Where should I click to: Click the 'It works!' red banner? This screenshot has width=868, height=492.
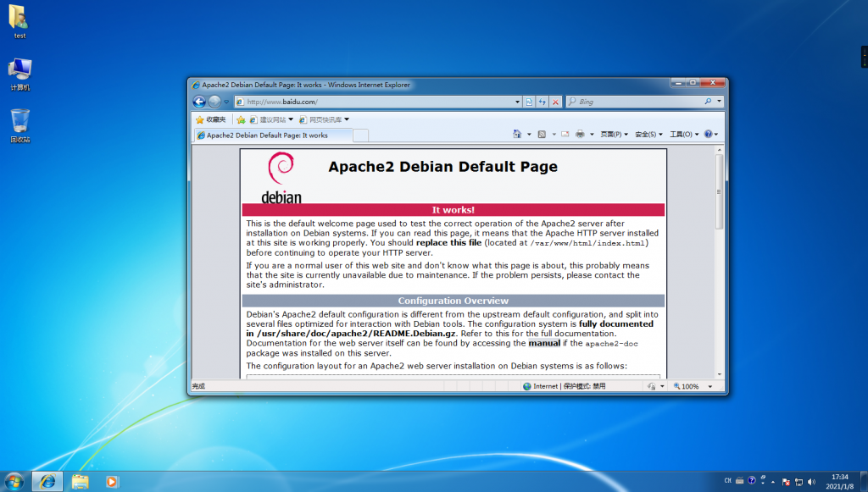click(453, 210)
